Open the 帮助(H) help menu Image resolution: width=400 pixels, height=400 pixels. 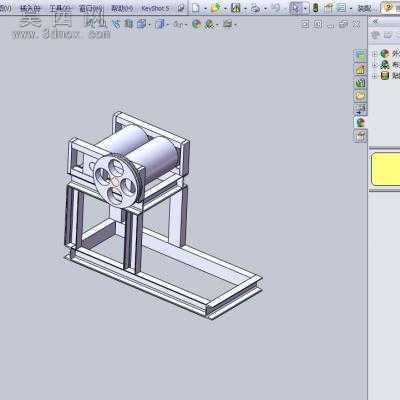pyautogui.click(x=122, y=8)
